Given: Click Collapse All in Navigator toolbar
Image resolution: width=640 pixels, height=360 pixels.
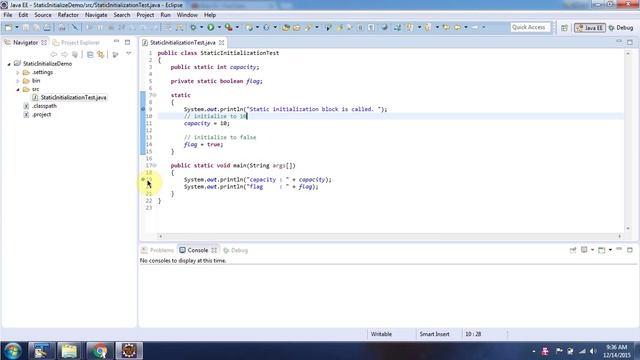Looking at the screenshot, I should 90,54.
